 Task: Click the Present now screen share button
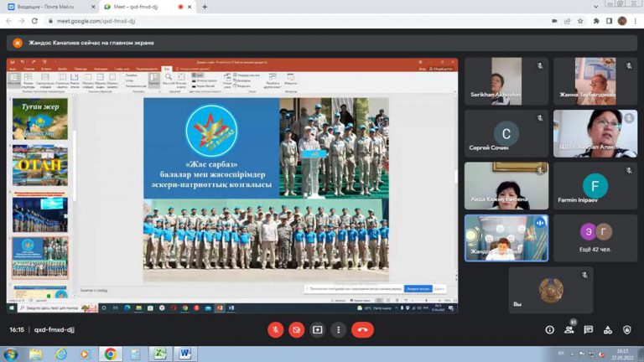(318, 330)
